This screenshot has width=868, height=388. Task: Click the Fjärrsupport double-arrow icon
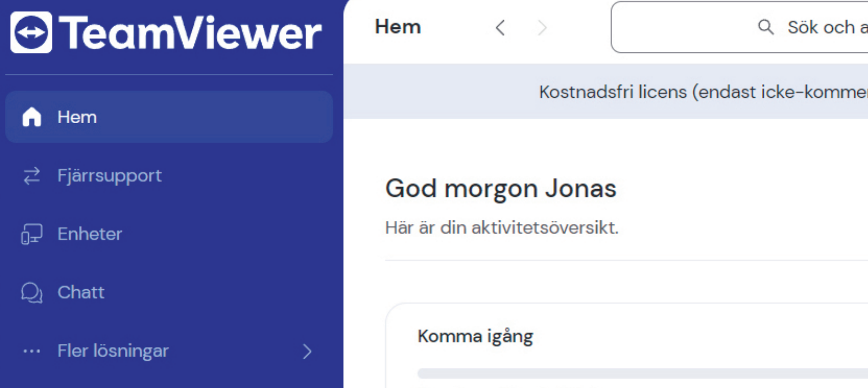coord(32,176)
